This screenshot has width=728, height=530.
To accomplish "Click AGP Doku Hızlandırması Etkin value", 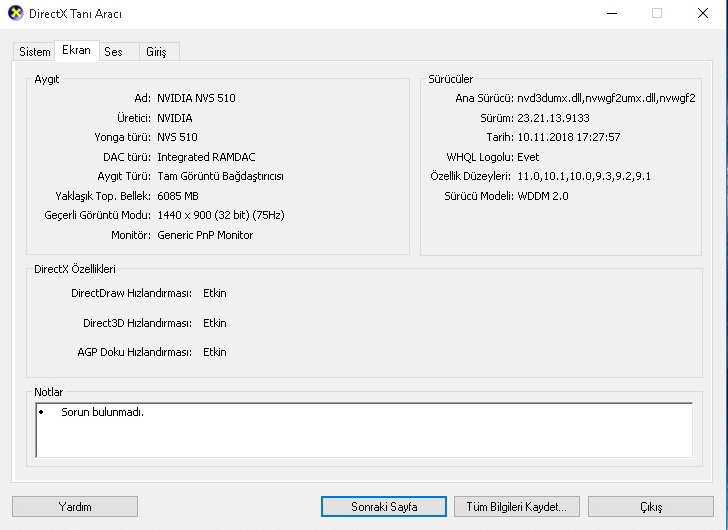I will pyautogui.click(x=214, y=352).
